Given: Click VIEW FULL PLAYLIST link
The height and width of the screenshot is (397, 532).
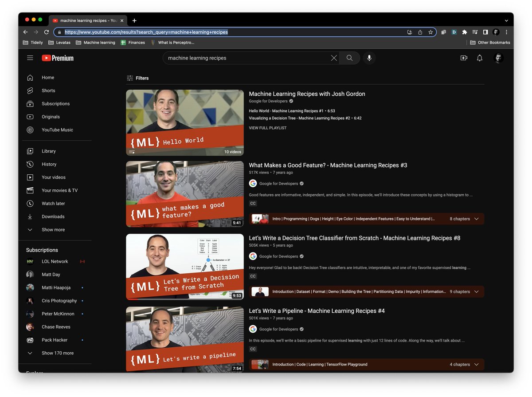Looking at the screenshot, I should pos(268,128).
